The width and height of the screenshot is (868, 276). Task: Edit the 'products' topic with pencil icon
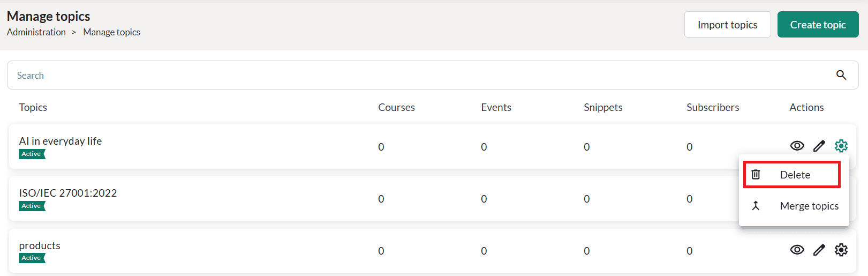click(x=819, y=250)
